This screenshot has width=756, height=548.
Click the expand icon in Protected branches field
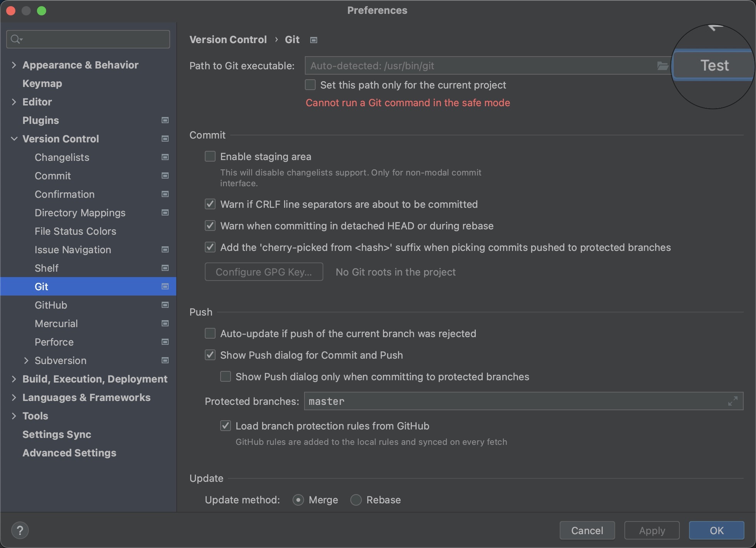[733, 401]
